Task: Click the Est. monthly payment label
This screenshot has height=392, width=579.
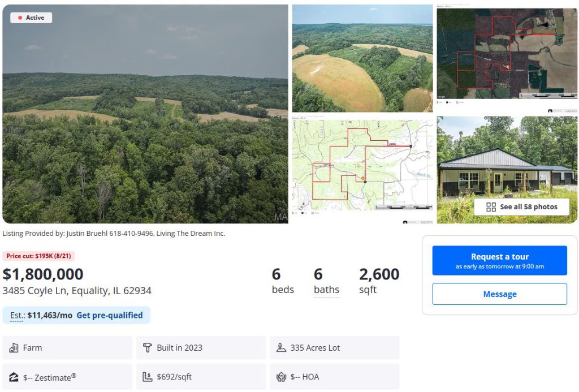Action: click(17, 315)
